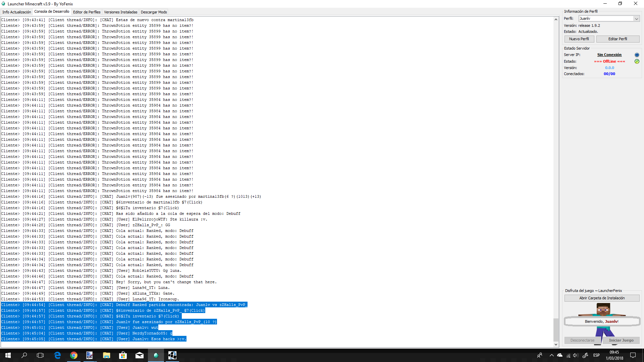Image resolution: width=644 pixels, height=362 pixels.
Task: Launch Microsoft Edge from taskbar
Action: pyautogui.click(x=57, y=355)
